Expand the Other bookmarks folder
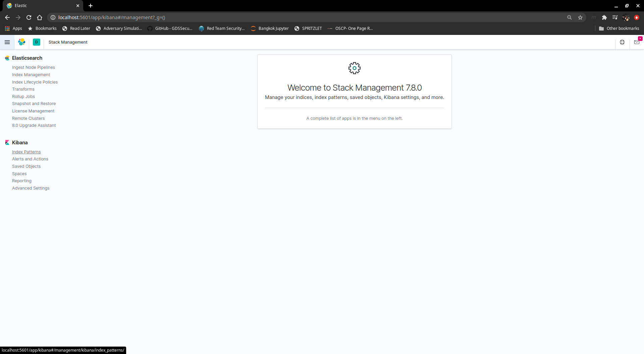 (619, 29)
